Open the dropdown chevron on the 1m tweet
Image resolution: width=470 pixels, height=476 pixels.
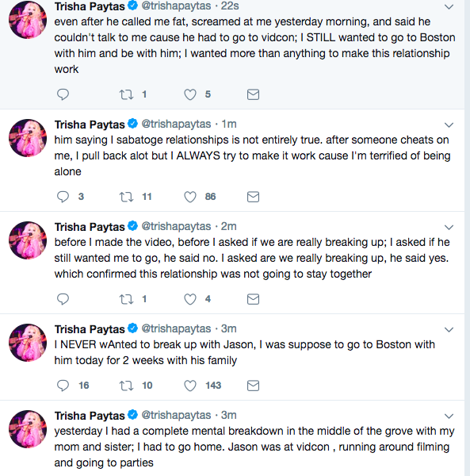[x=449, y=125]
